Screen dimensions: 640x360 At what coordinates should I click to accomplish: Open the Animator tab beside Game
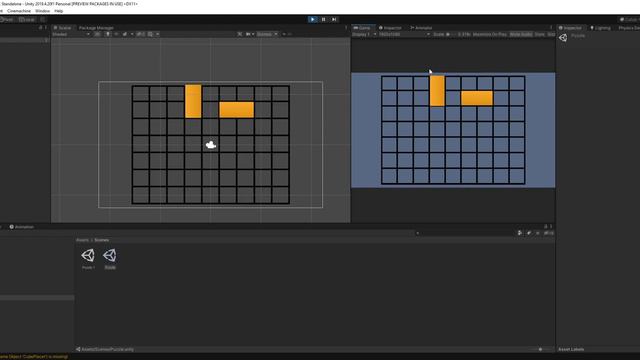[421, 28]
